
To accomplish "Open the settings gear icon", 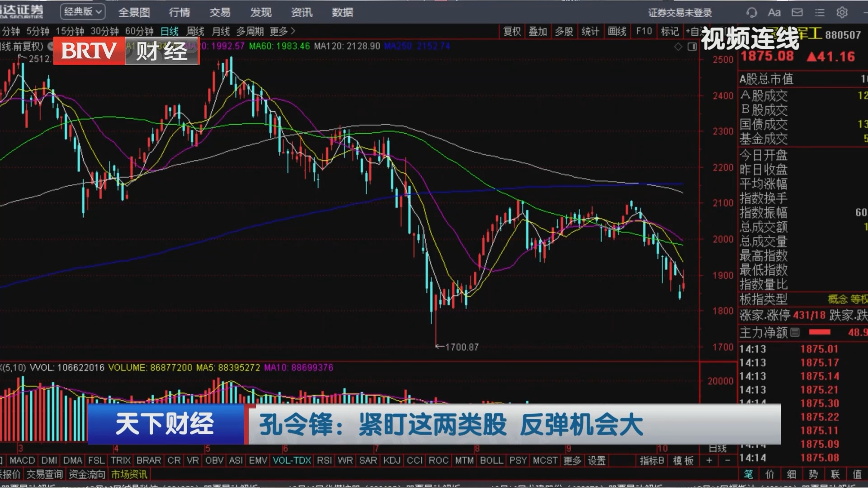I will 842,13.
